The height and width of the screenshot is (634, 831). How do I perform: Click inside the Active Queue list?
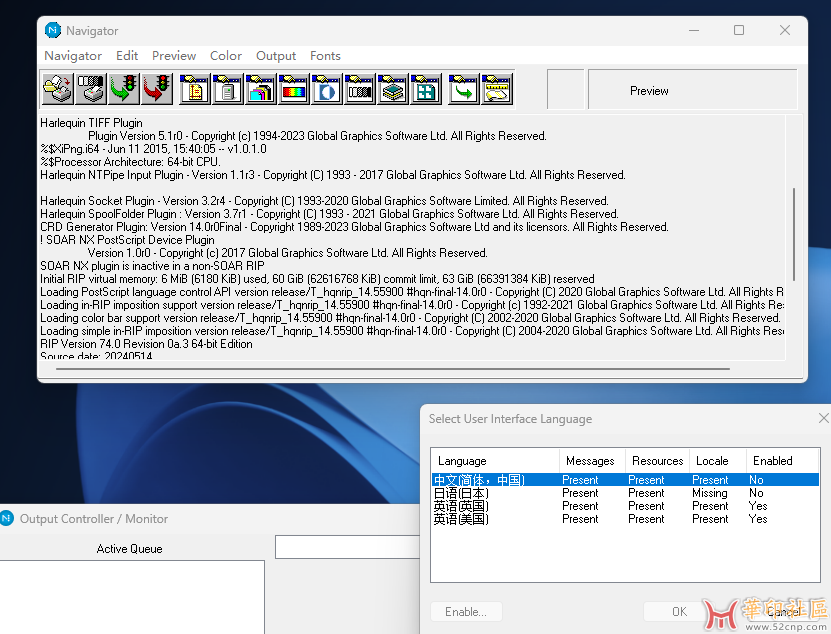tap(132, 597)
